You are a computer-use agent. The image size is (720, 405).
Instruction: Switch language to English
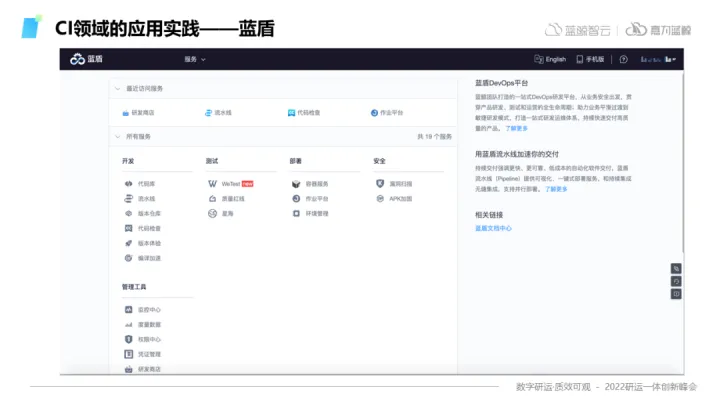point(550,59)
